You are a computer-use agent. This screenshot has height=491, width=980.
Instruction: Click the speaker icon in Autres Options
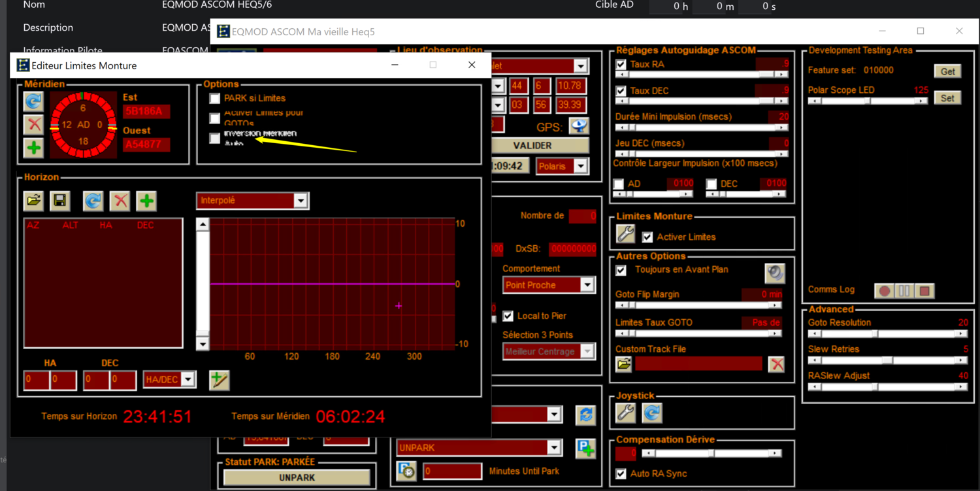775,273
